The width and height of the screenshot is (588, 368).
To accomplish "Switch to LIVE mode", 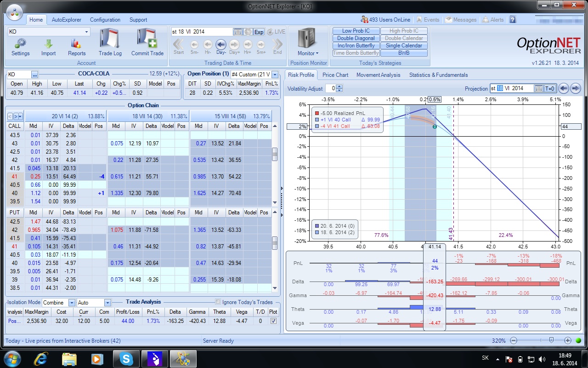I will coord(276,32).
